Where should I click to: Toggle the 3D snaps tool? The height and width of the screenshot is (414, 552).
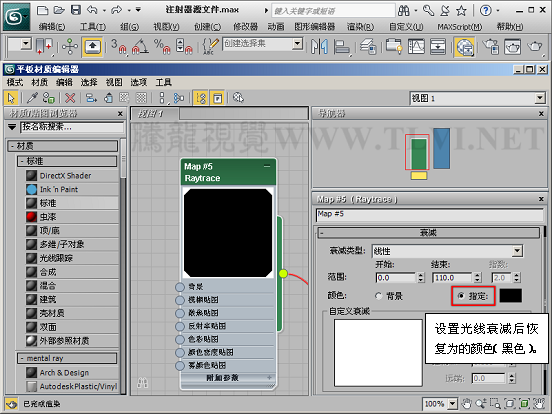coord(118,46)
